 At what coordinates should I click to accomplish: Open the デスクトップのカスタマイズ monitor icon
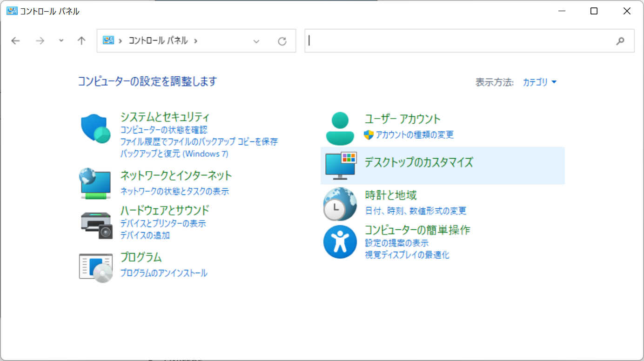click(340, 166)
